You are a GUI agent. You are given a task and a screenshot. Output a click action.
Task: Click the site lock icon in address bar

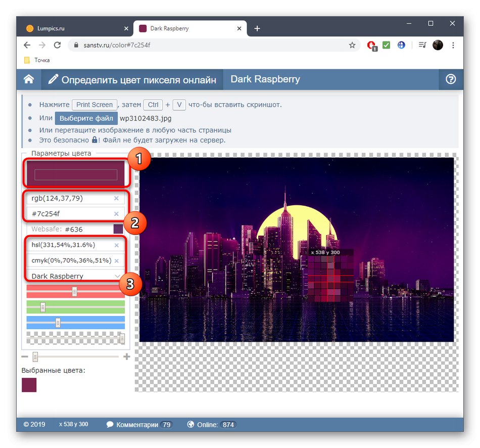(x=76, y=44)
